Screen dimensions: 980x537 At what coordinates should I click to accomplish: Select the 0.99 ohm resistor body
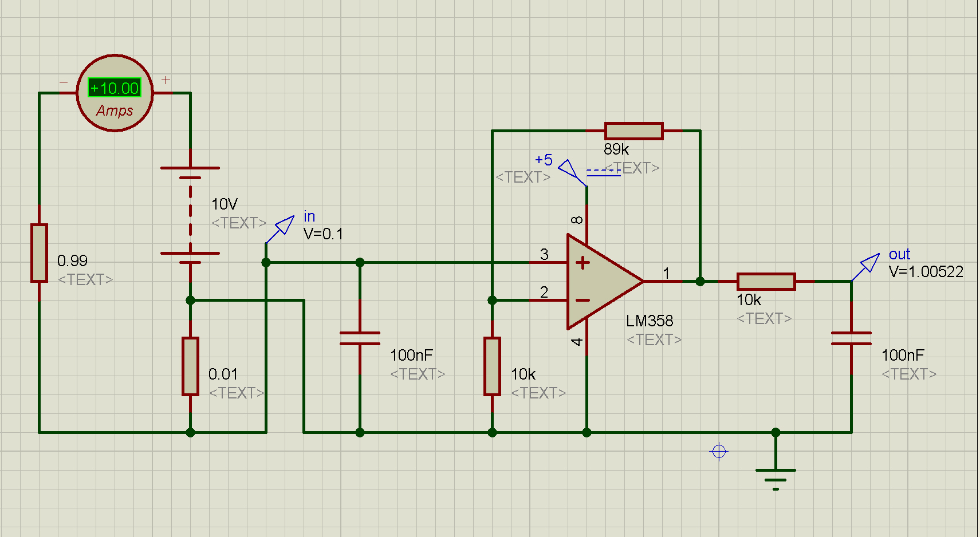point(39,253)
